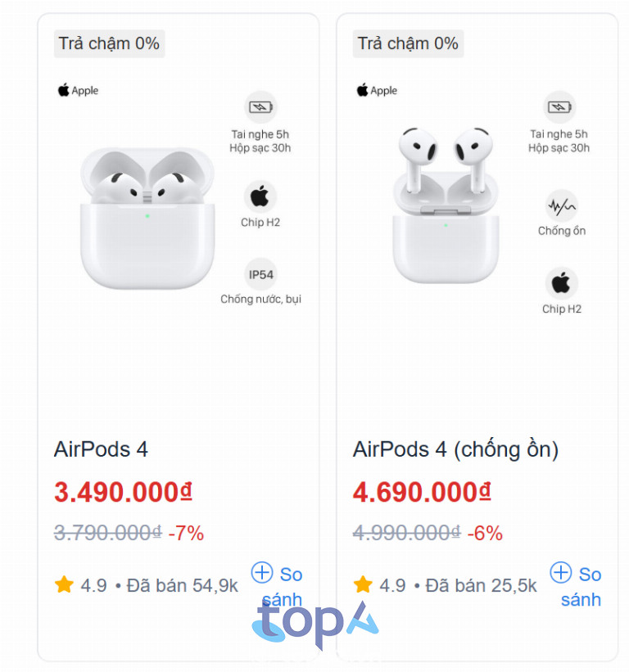Open the AirPods 4 product title link

coord(101,449)
